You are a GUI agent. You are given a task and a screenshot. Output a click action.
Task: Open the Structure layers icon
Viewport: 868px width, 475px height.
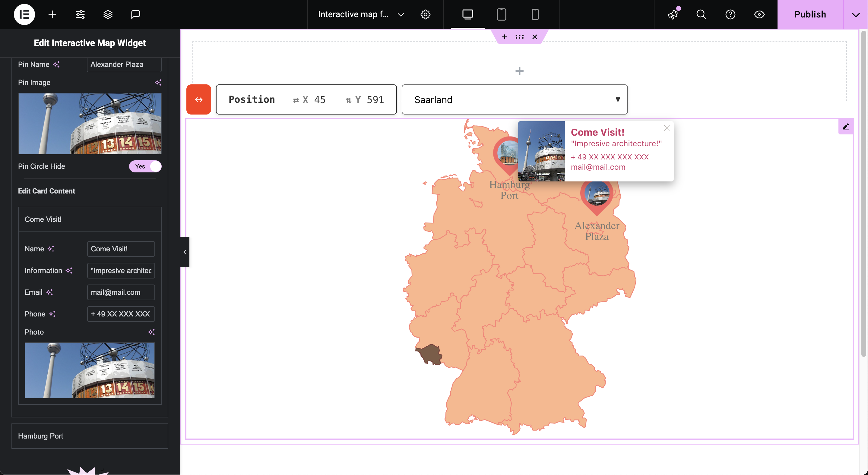(x=108, y=14)
